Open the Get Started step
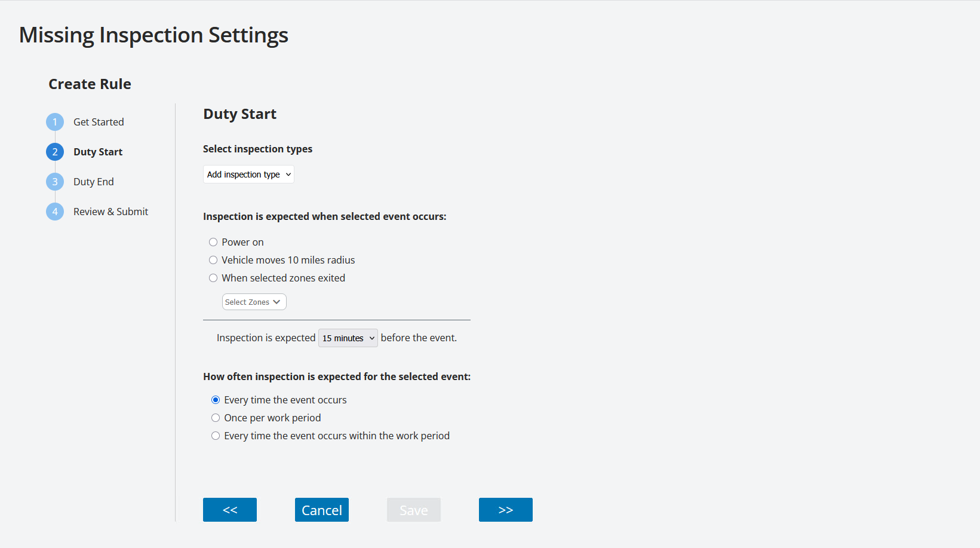The image size is (980, 548). [x=99, y=121]
